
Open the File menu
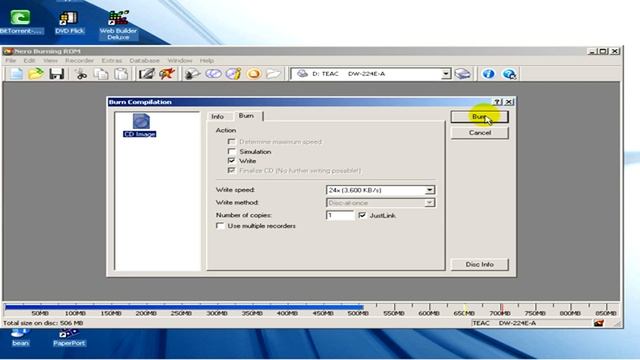(11, 60)
